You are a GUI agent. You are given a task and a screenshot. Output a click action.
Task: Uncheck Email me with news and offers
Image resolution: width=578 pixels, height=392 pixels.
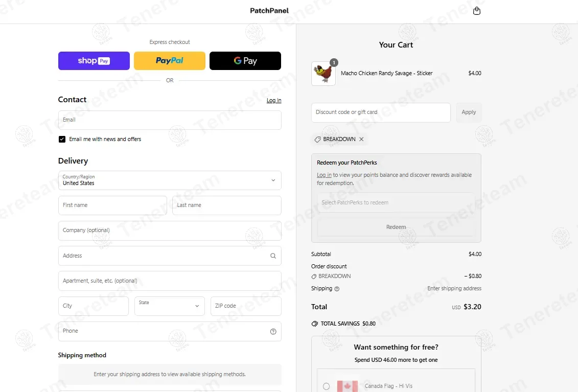click(x=62, y=139)
